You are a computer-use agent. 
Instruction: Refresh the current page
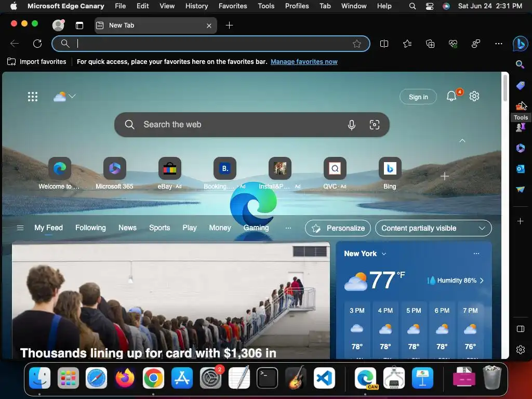point(37,44)
